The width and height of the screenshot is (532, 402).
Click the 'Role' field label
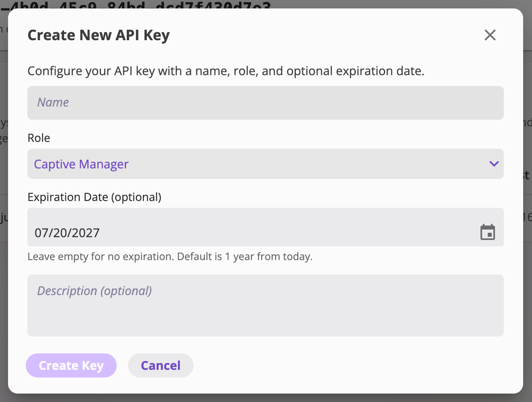tap(39, 138)
